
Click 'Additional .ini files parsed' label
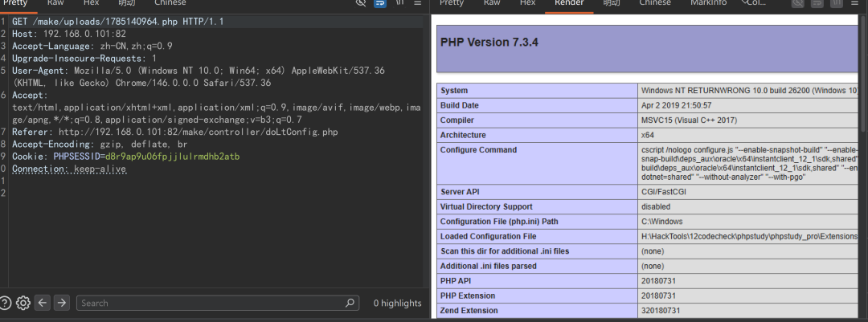tap(489, 266)
